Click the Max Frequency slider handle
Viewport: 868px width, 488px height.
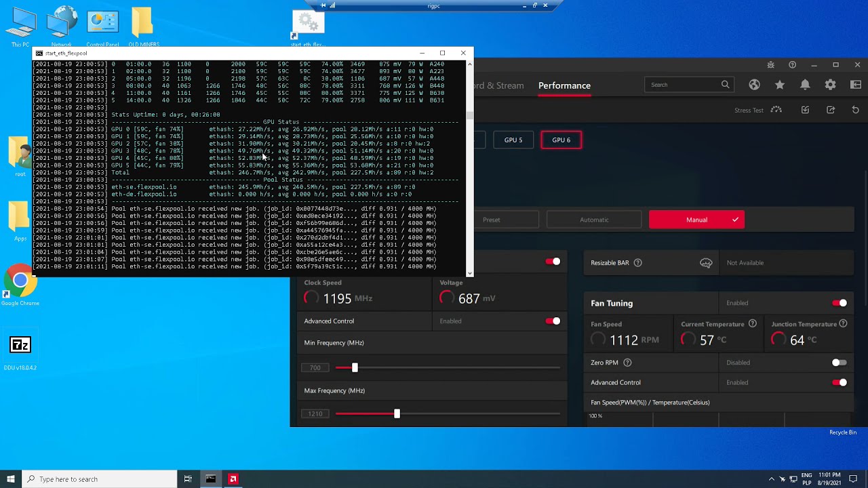coord(397,413)
